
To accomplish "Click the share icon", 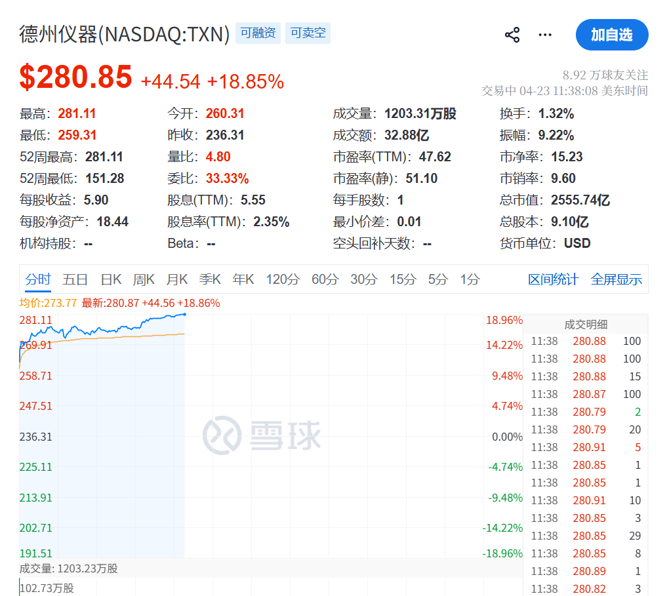I will (x=512, y=35).
